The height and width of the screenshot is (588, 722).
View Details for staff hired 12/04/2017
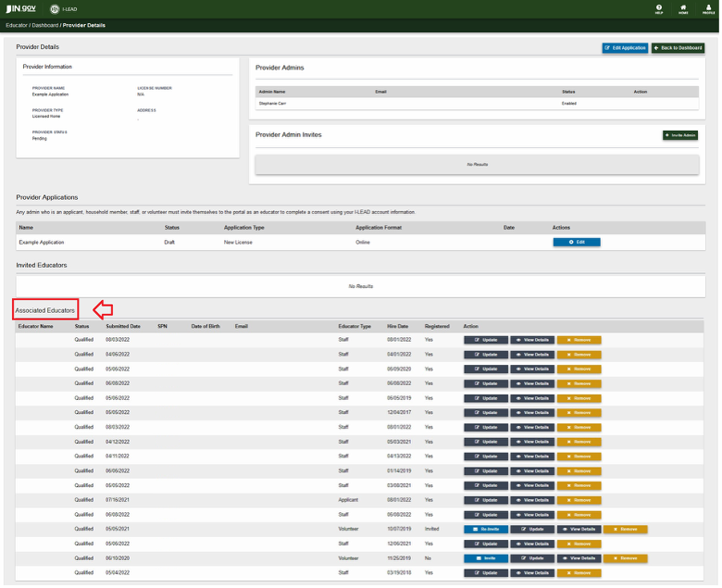(x=533, y=412)
